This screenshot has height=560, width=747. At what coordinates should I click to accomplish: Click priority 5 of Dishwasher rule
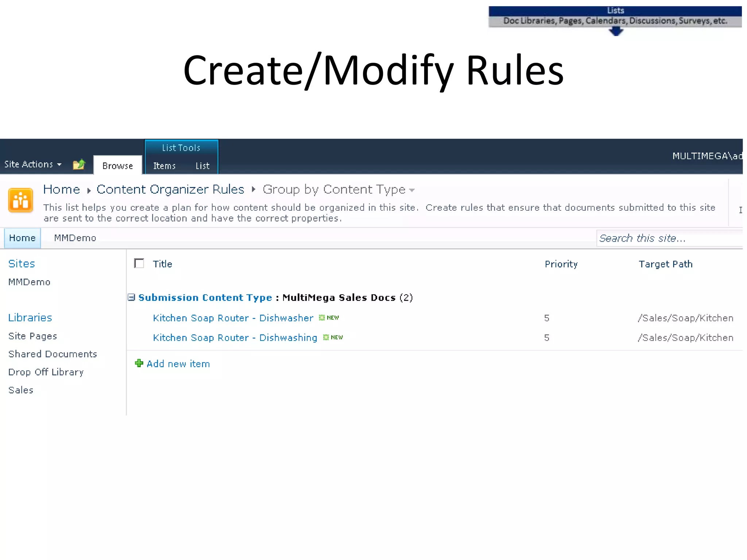point(547,318)
